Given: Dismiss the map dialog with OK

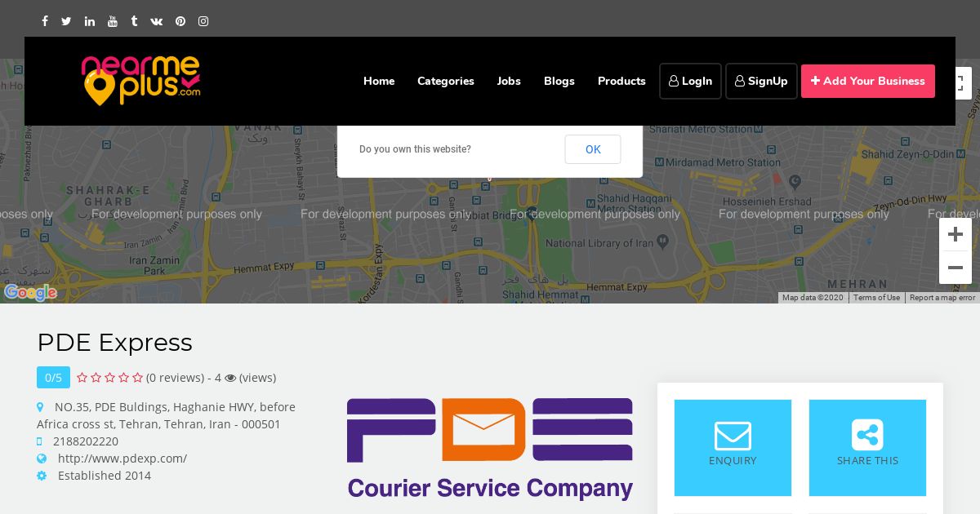Looking at the screenshot, I should point(593,149).
